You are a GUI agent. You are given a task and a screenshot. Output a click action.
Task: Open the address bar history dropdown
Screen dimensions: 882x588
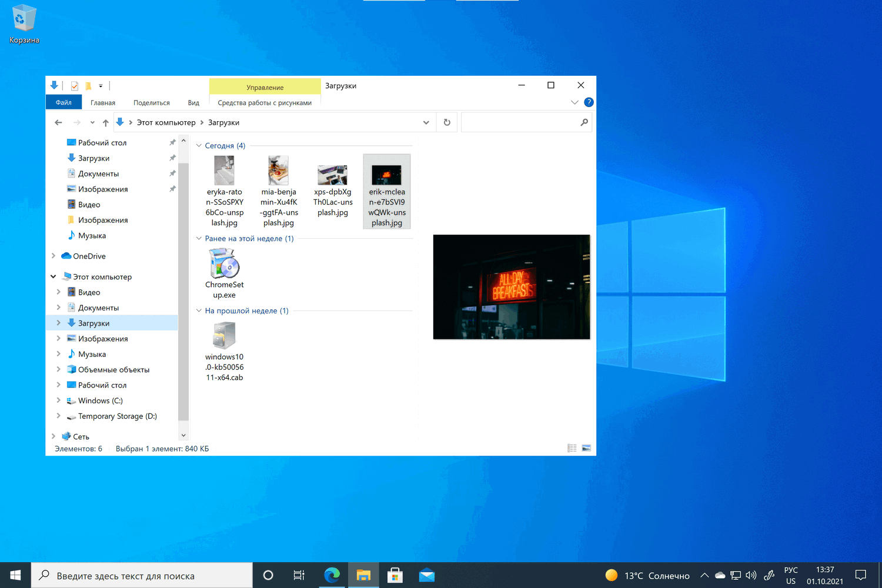coord(426,122)
